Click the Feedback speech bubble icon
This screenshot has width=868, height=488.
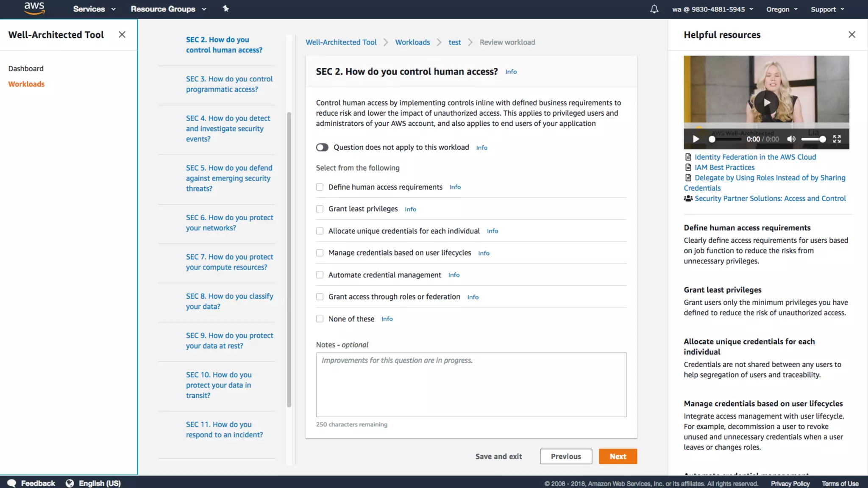pyautogui.click(x=12, y=483)
